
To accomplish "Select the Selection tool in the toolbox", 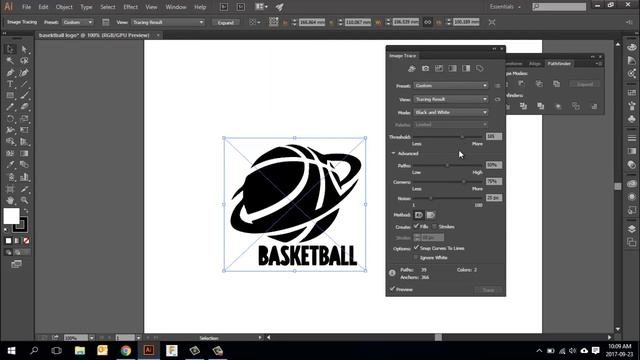I will 10,49.
